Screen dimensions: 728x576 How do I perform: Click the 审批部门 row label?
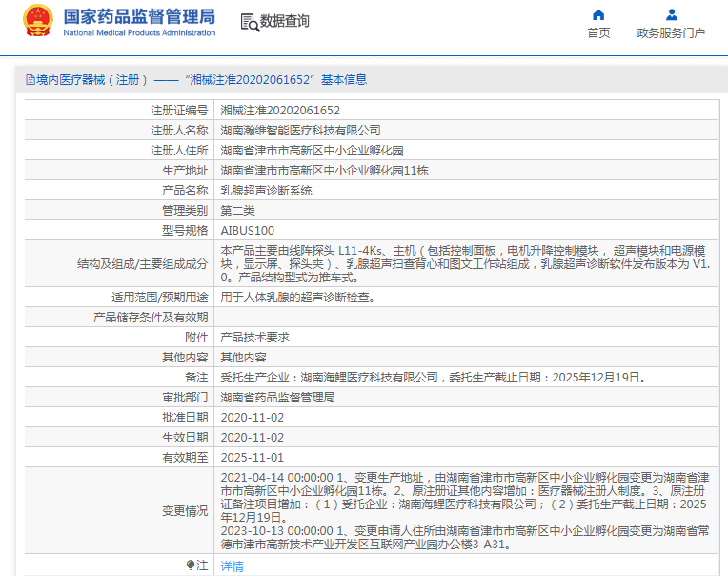(185, 397)
